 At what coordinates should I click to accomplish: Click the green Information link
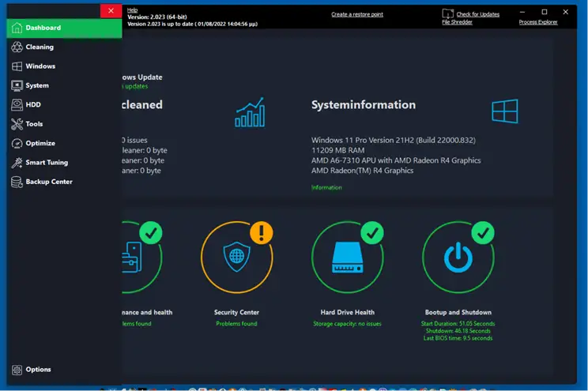(x=326, y=187)
